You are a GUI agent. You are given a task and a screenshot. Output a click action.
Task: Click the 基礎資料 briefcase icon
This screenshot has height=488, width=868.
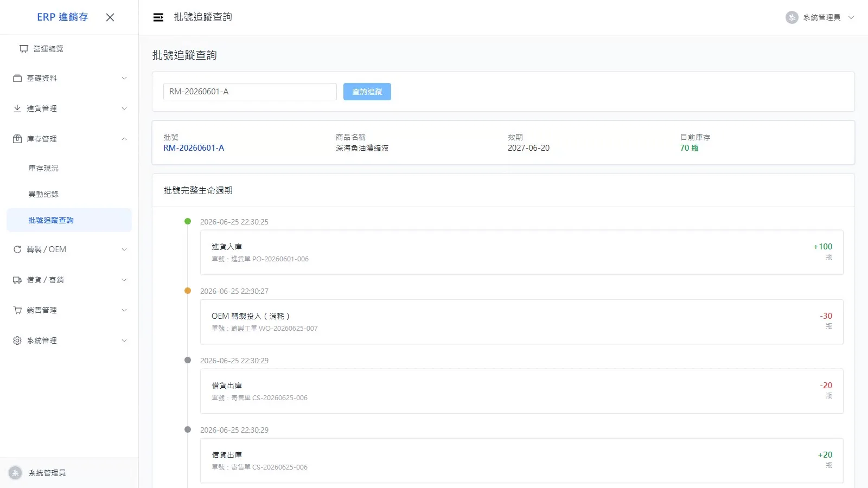[x=17, y=78]
